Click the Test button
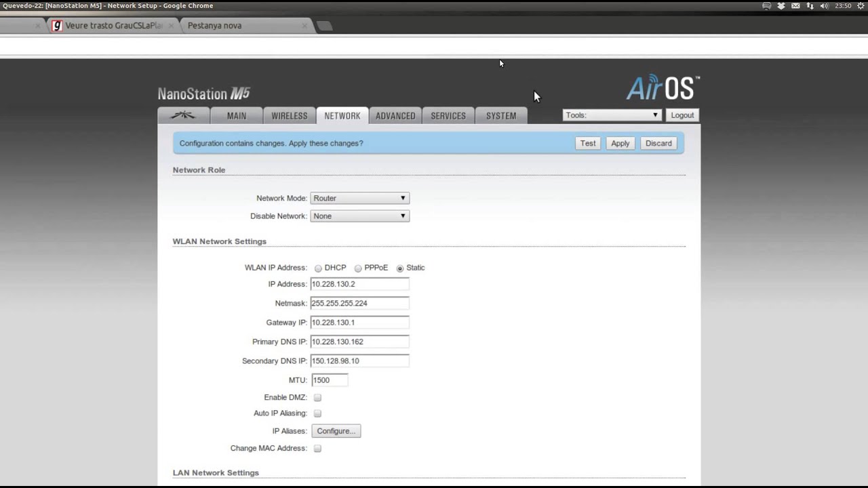The image size is (868, 488). pos(588,143)
